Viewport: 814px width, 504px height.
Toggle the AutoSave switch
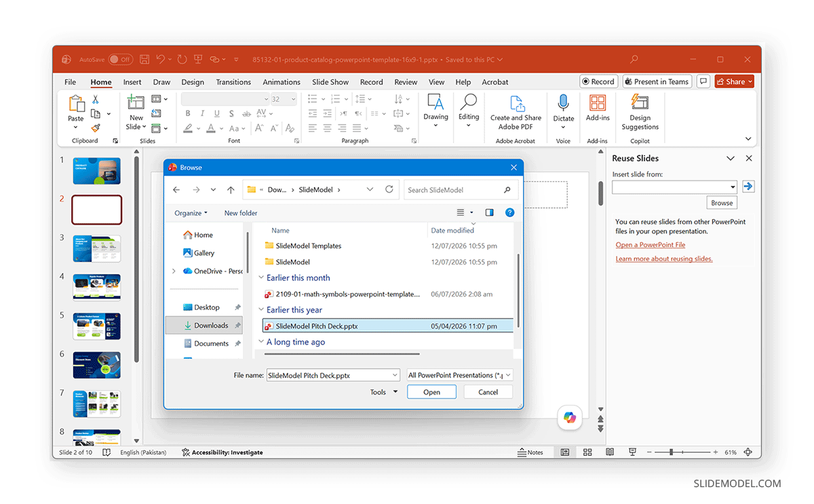120,60
